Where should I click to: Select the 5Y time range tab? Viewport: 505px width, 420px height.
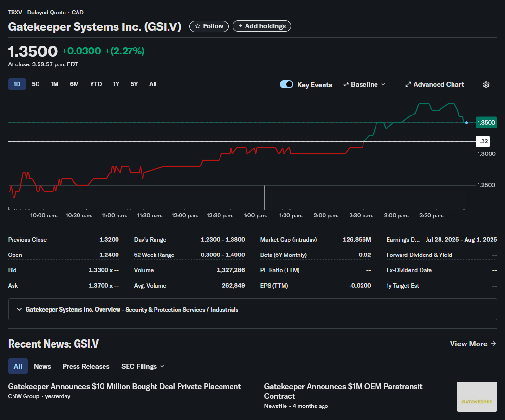pos(134,84)
